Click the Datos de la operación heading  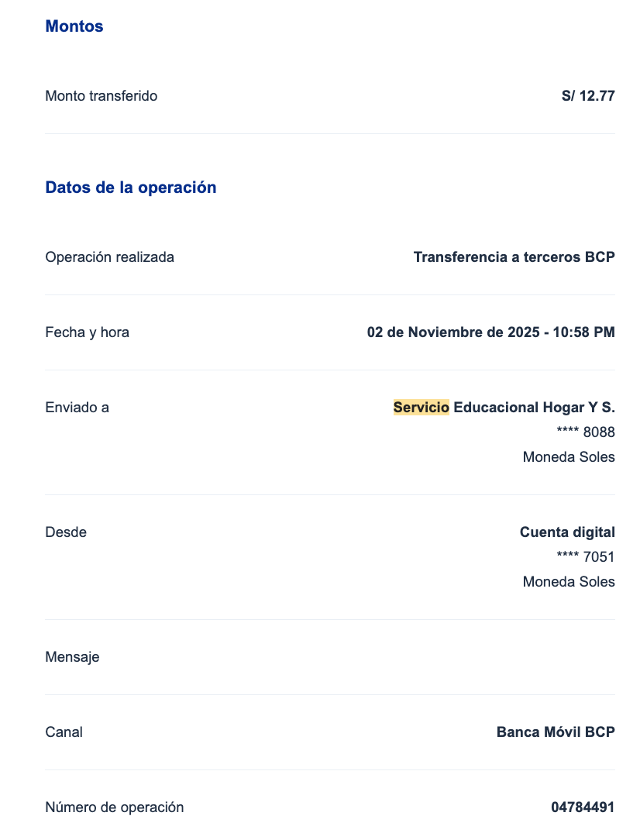tap(131, 188)
